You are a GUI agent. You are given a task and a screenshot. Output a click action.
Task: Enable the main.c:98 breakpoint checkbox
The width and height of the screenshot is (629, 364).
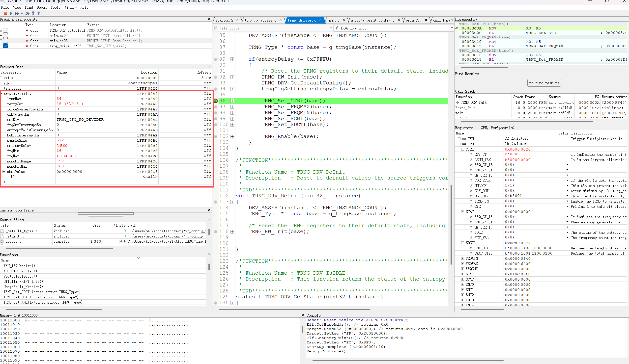[x=5, y=41]
